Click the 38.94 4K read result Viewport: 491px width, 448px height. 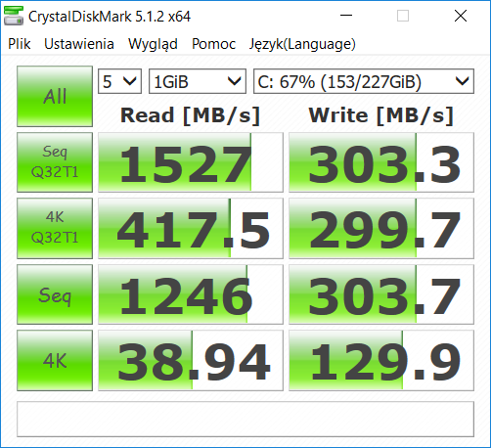click(x=191, y=360)
